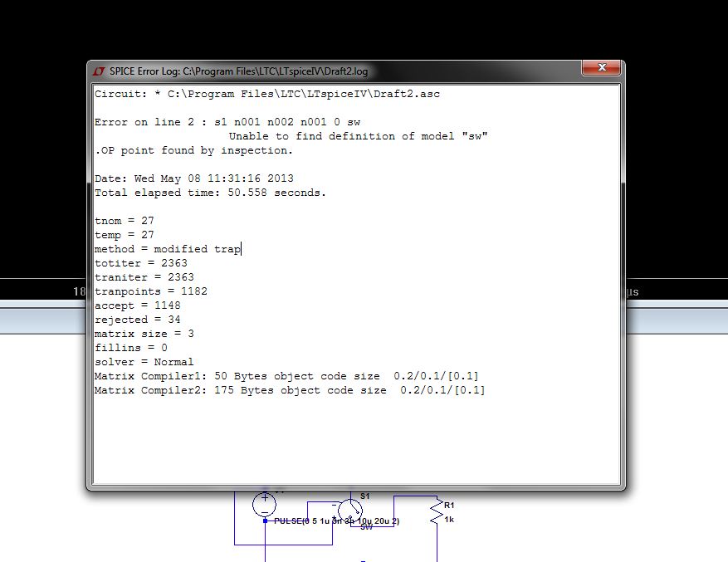728x562 pixels.
Task: Select the S1 switch symbol in the schematic
Action: [x=350, y=511]
